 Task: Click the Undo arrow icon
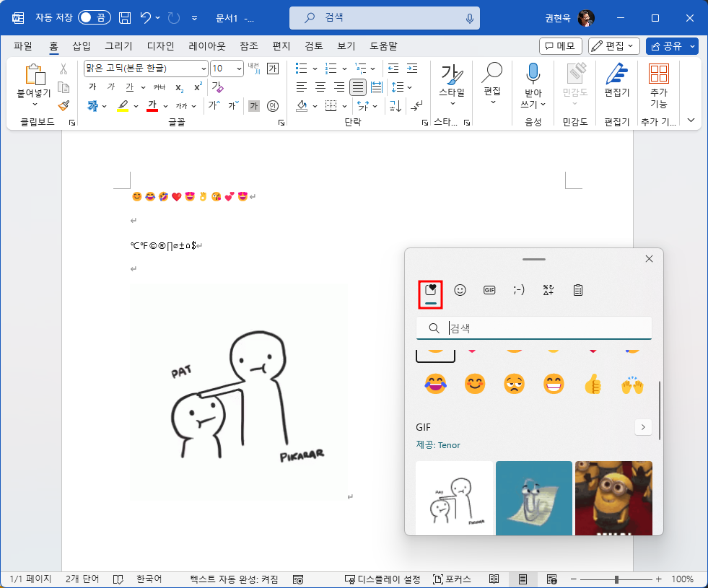pos(145,17)
